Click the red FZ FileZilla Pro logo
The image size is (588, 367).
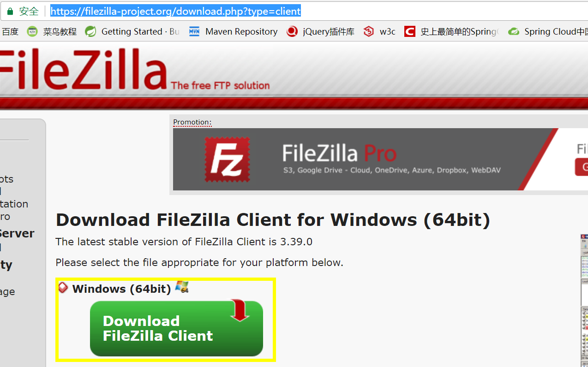point(228,159)
